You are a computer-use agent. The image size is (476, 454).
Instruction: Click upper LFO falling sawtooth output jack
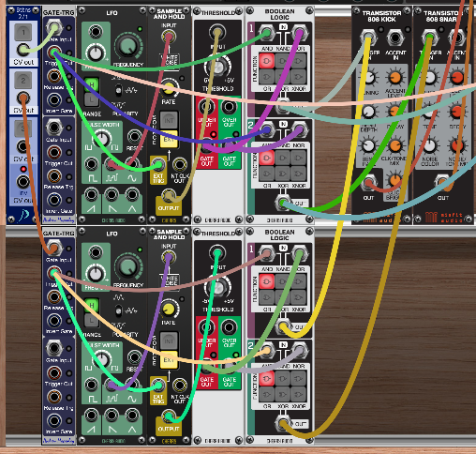(x=112, y=194)
